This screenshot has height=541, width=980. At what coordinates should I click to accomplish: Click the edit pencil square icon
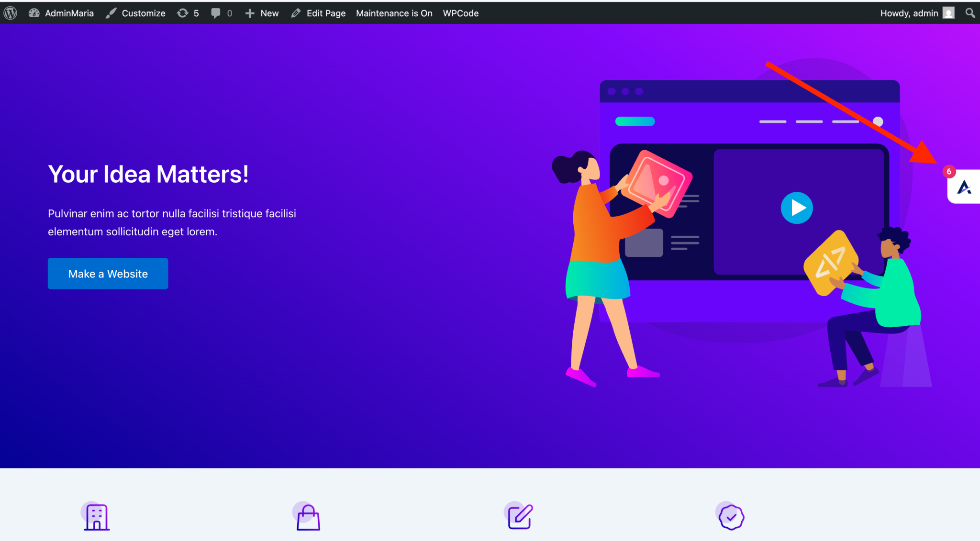(520, 517)
